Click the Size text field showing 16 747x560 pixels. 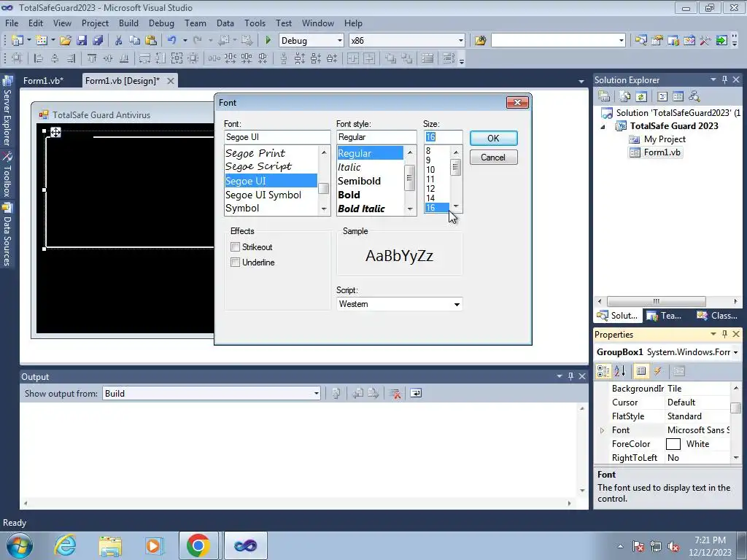tap(443, 137)
